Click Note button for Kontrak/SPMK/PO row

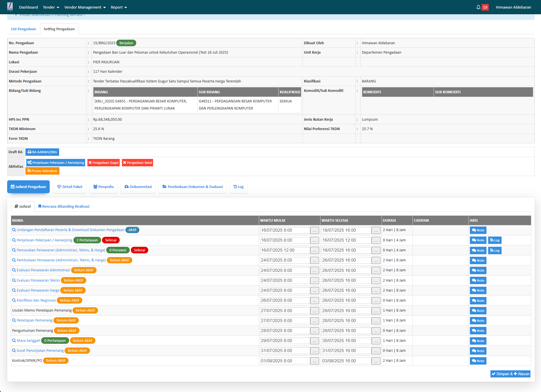coord(478,361)
